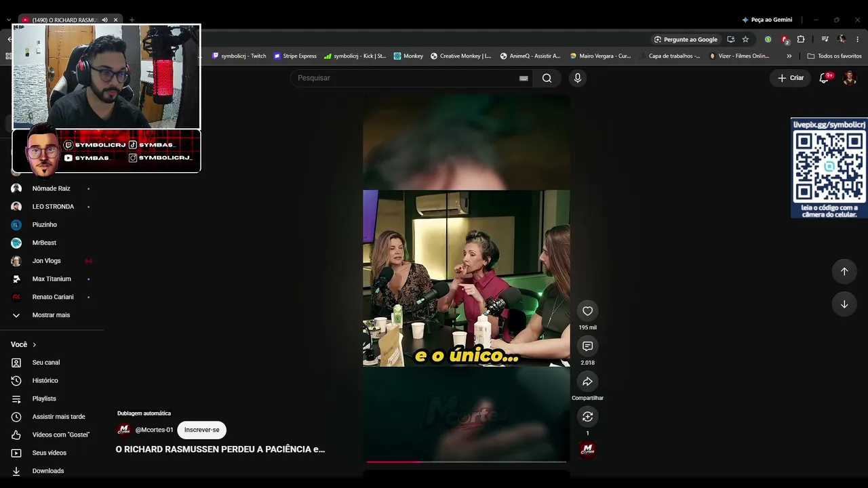Open the Stripe Express bookmark
Screen dimensions: 868x488
pyautogui.click(x=295, y=56)
